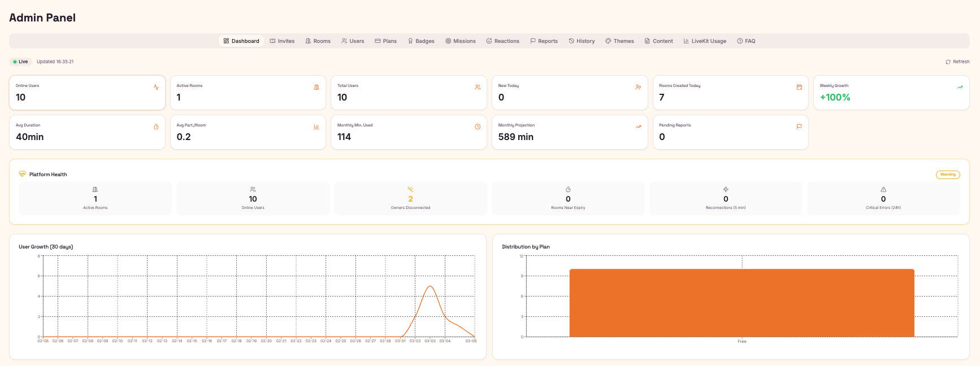This screenshot has height=366, width=980.
Task: Open the LiveKit Usage tab
Action: coord(705,41)
